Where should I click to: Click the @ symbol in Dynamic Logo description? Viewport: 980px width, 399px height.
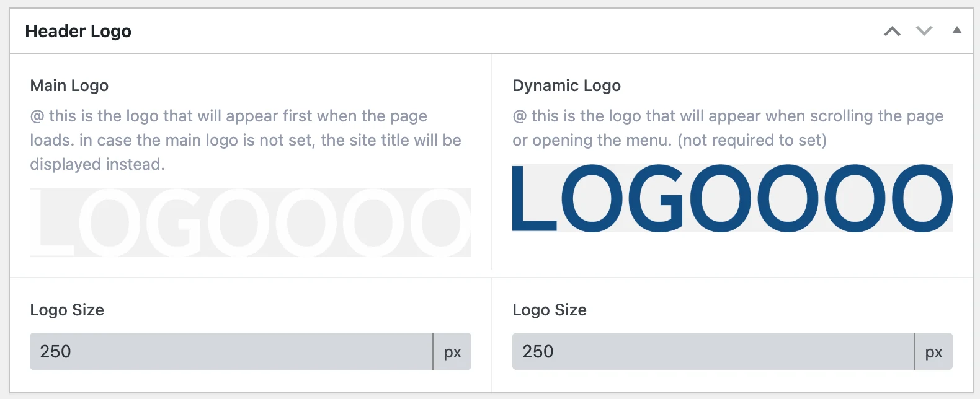click(x=520, y=116)
